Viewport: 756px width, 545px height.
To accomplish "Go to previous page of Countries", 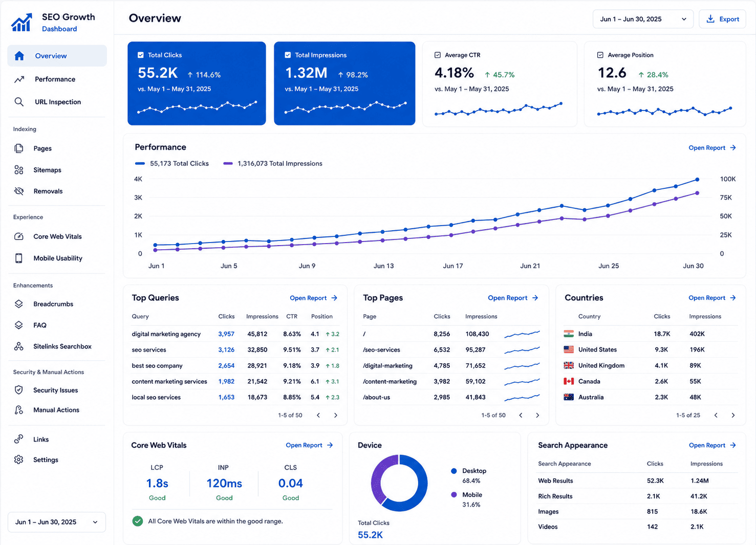I will 716,415.
